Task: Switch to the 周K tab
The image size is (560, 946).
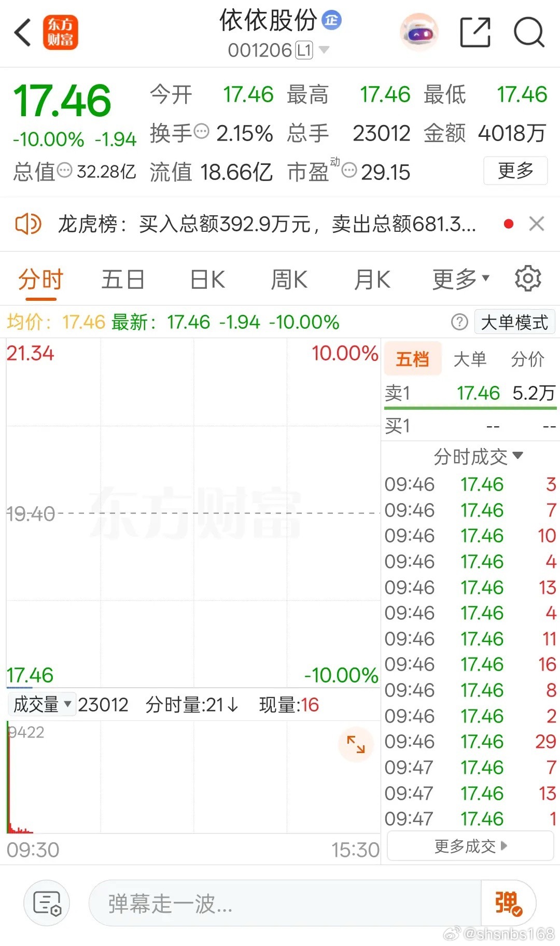Action: pos(289,280)
